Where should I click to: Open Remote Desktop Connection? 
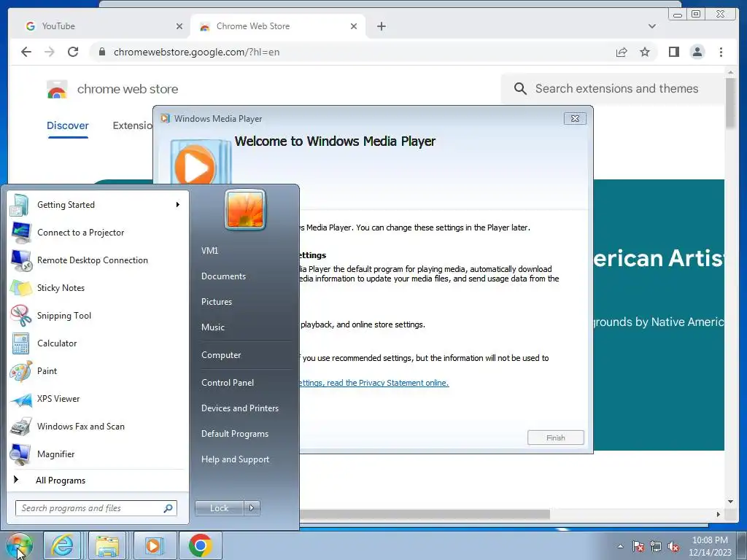click(x=98, y=260)
